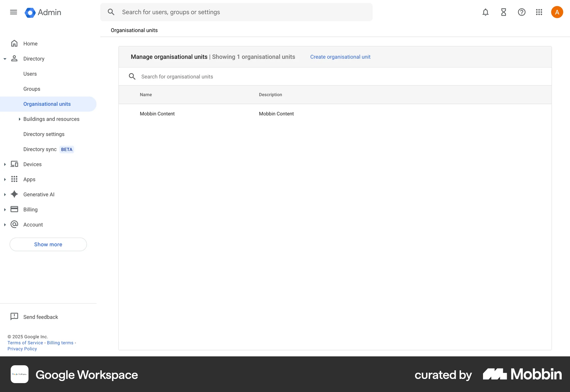Click Create organisational unit
This screenshot has height=392, width=570.
point(340,57)
